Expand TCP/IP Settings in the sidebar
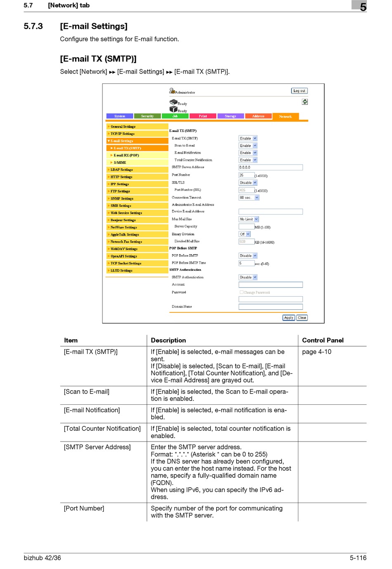Screen dimensions: 392x569 [x=137, y=134]
